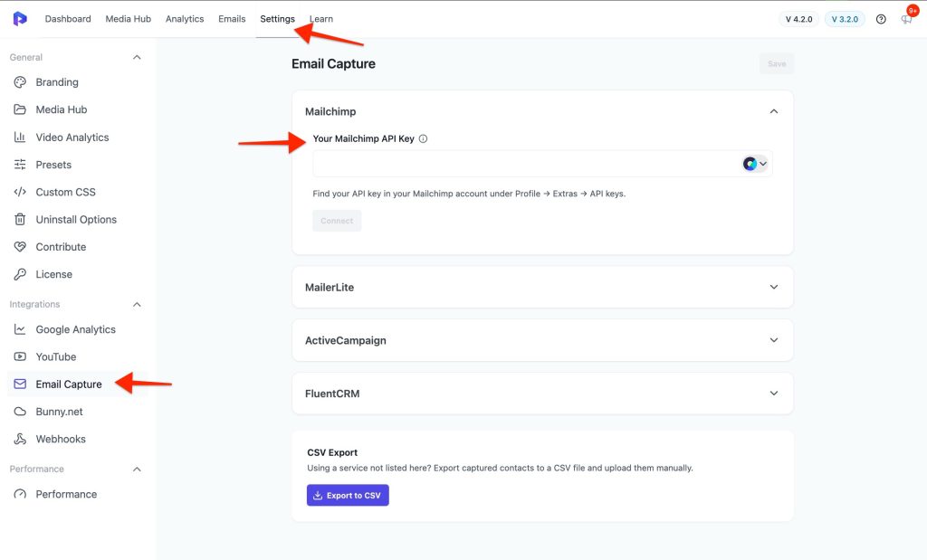Click the Webhooks icon in sidebar
927x560 pixels.
20,439
